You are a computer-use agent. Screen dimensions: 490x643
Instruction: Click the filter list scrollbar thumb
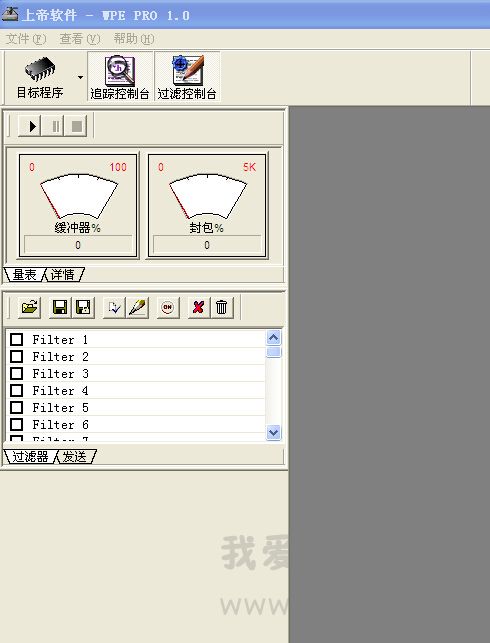(x=273, y=352)
